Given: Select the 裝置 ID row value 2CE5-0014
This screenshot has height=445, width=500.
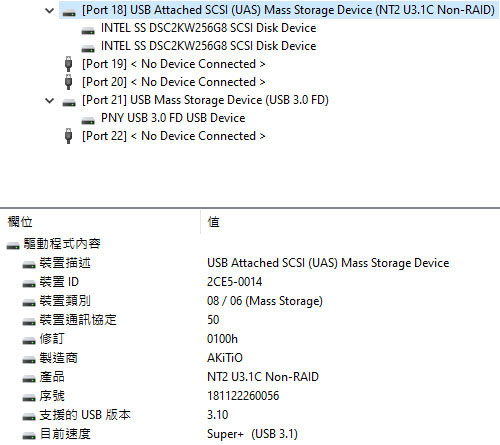Looking at the screenshot, I should tap(234, 282).
